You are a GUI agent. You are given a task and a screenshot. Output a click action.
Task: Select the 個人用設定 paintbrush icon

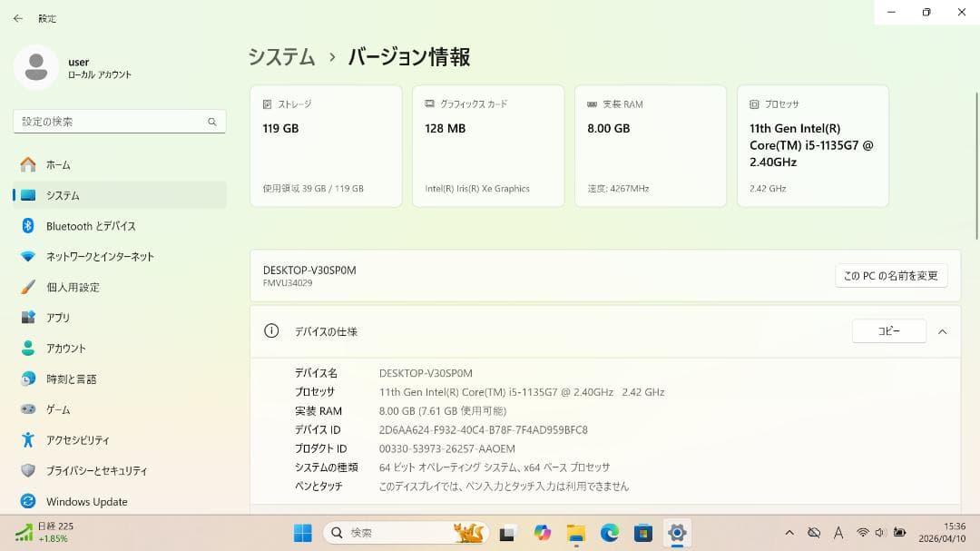tap(28, 287)
